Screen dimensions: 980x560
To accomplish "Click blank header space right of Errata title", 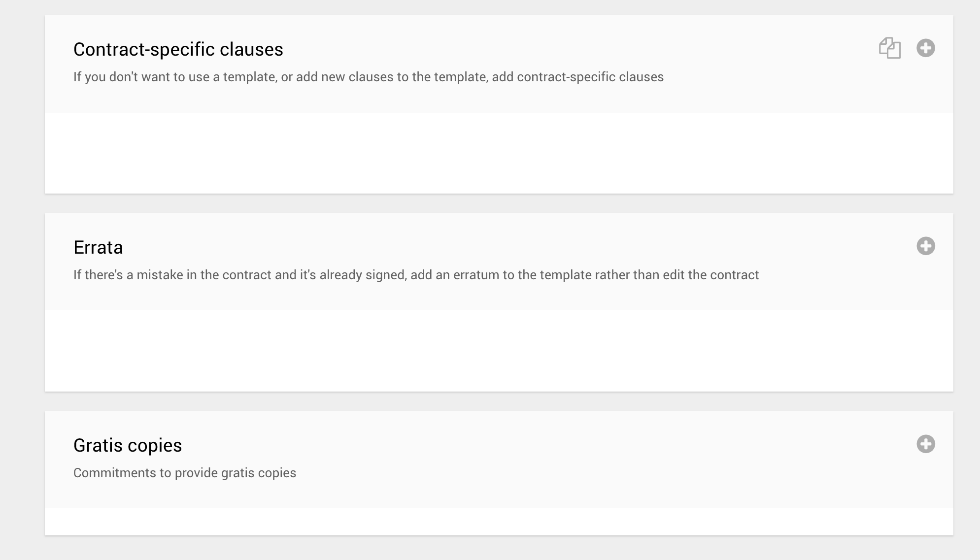I will (493, 246).
